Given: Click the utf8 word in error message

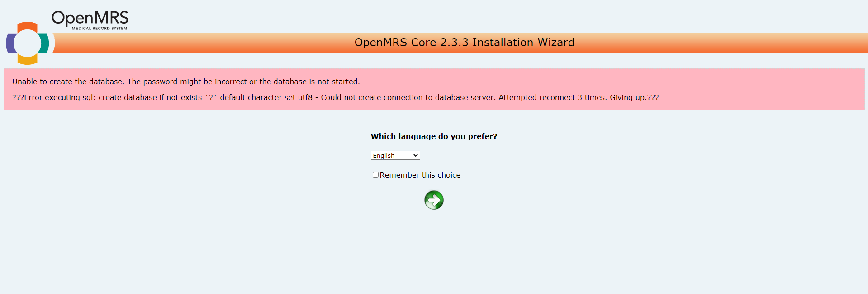Looking at the screenshot, I should click(305, 97).
